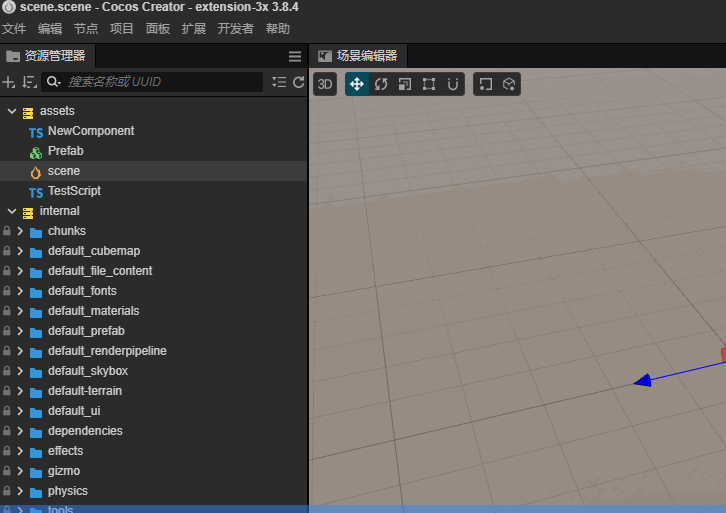
Task: Expand the default_materials folder
Action: coord(20,311)
